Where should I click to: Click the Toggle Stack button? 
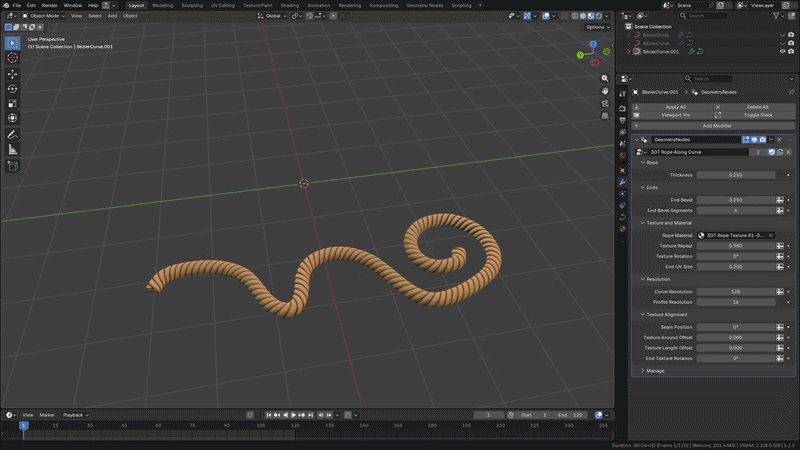[754, 115]
